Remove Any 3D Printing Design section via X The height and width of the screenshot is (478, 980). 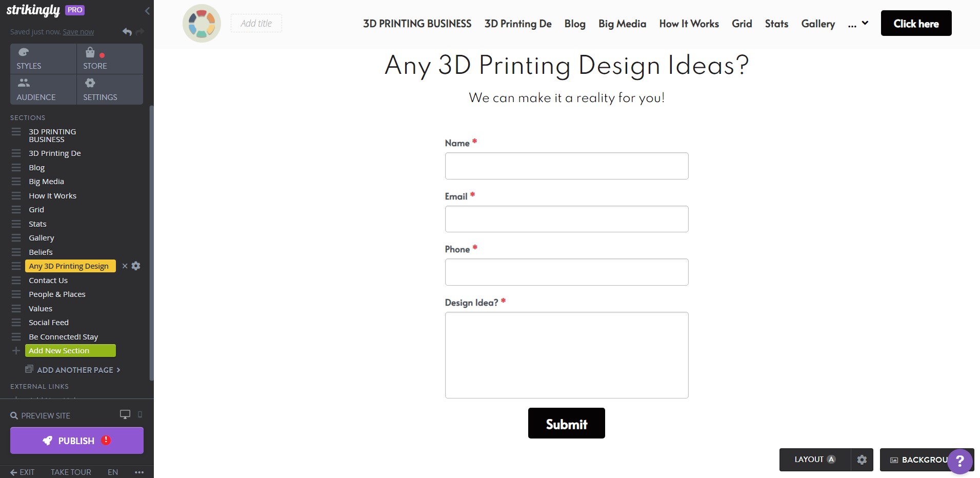pyautogui.click(x=124, y=266)
